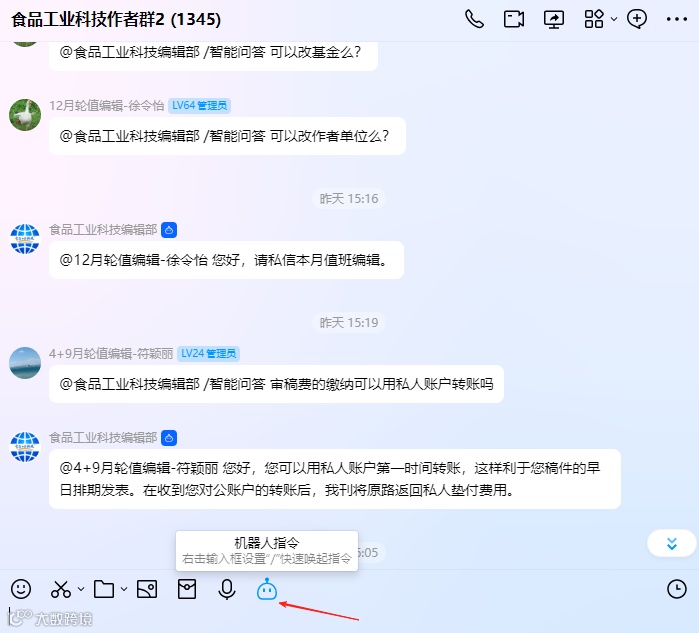
Task: Click the voice message microphone icon
Action: [227, 589]
